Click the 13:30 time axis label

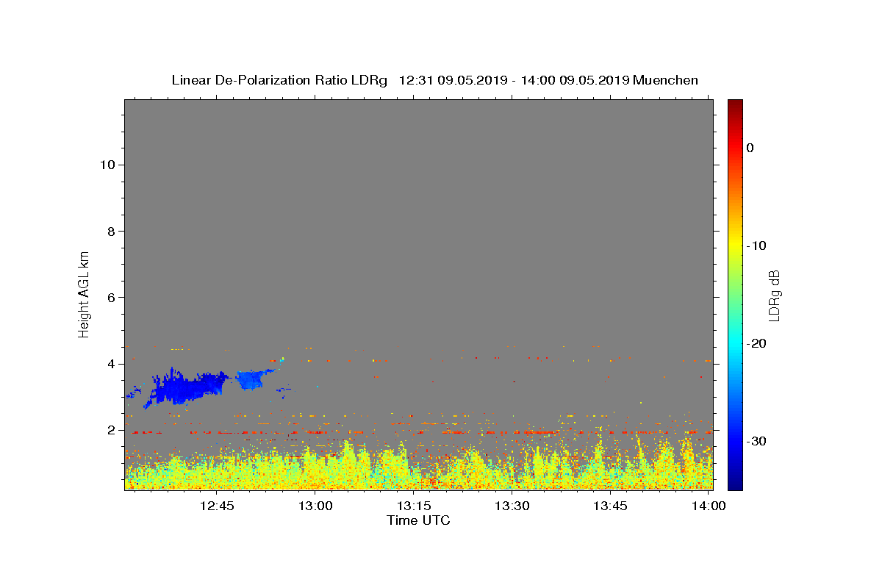[512, 506]
